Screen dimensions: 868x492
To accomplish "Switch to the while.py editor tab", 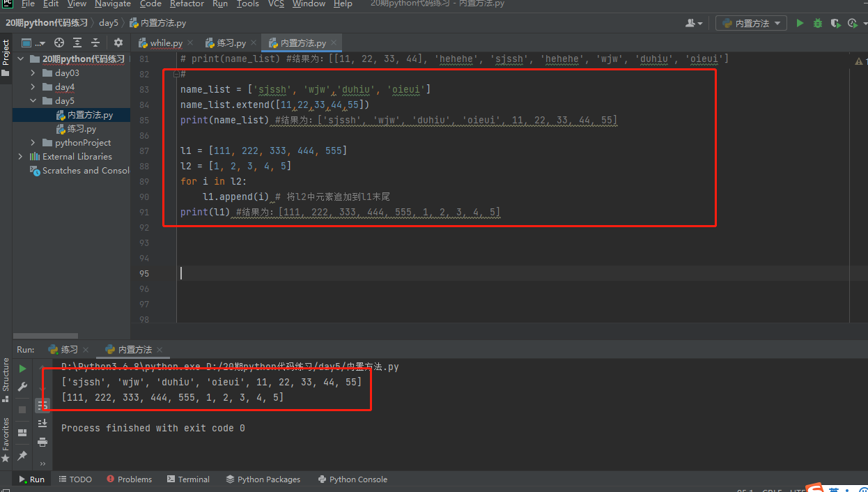I will click(x=166, y=43).
